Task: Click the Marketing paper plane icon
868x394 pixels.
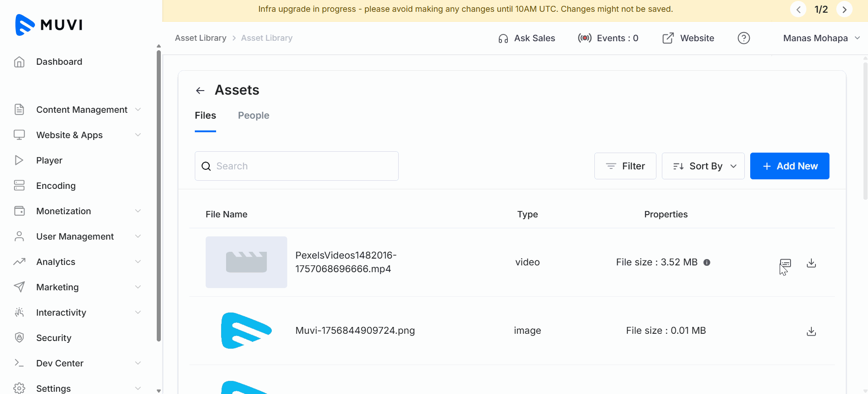Action: [x=19, y=287]
